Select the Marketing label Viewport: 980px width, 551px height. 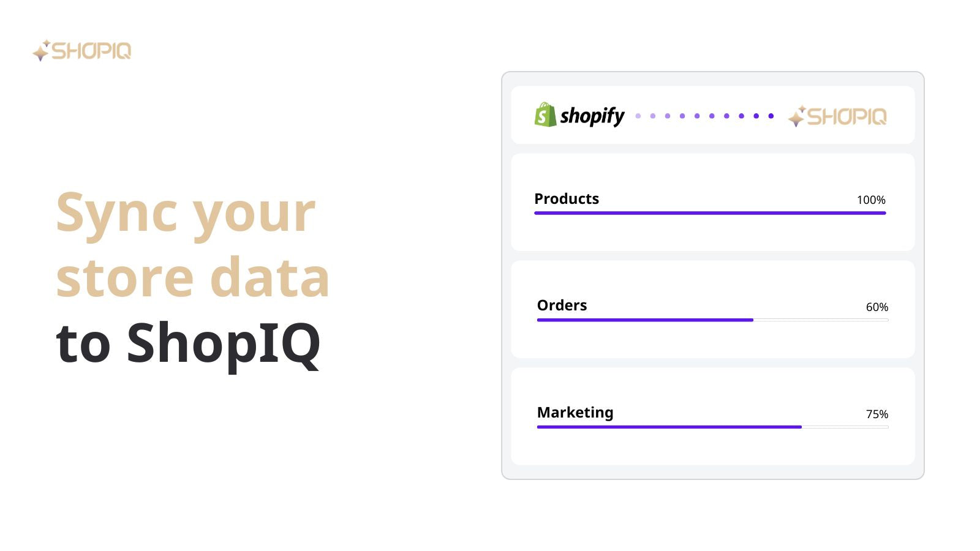tap(575, 413)
